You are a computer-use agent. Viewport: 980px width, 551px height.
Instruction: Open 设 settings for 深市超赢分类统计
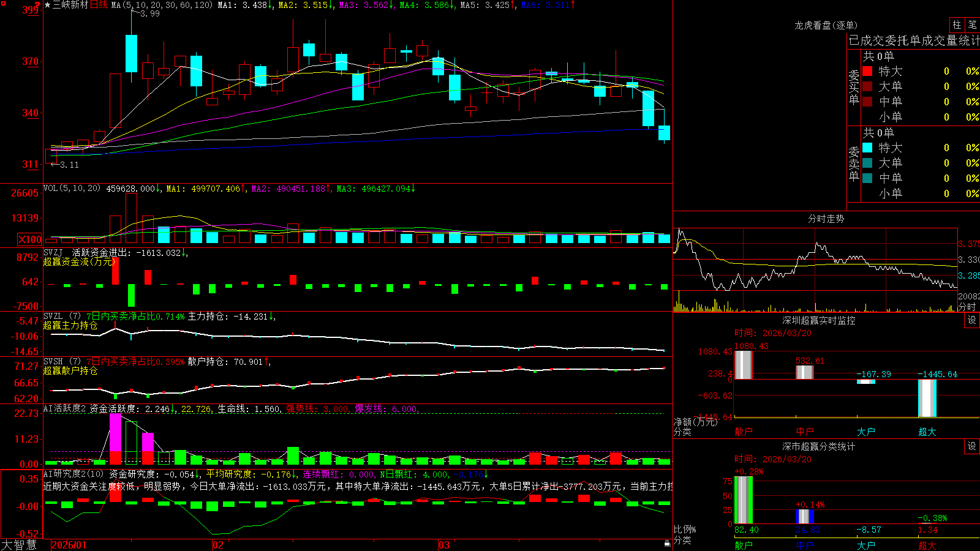[972, 446]
